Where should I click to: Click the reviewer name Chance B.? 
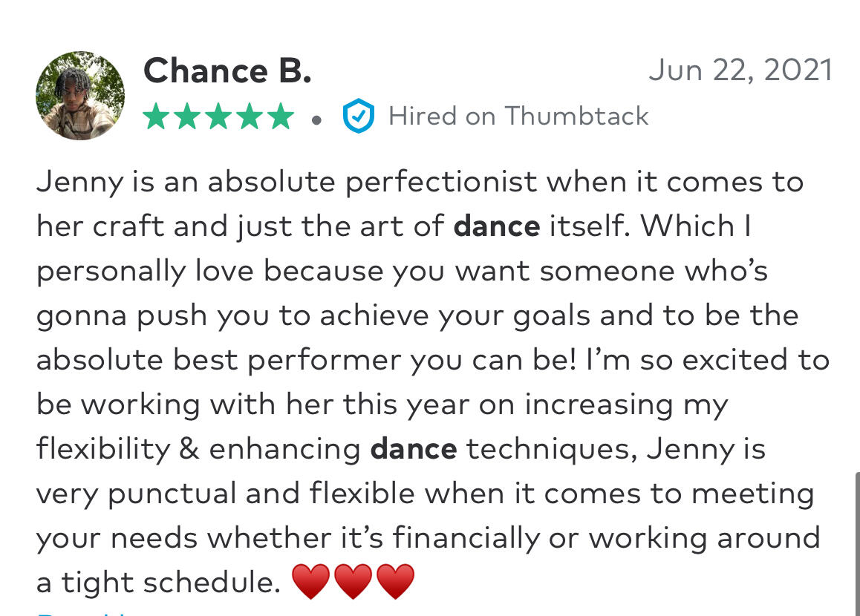click(227, 71)
